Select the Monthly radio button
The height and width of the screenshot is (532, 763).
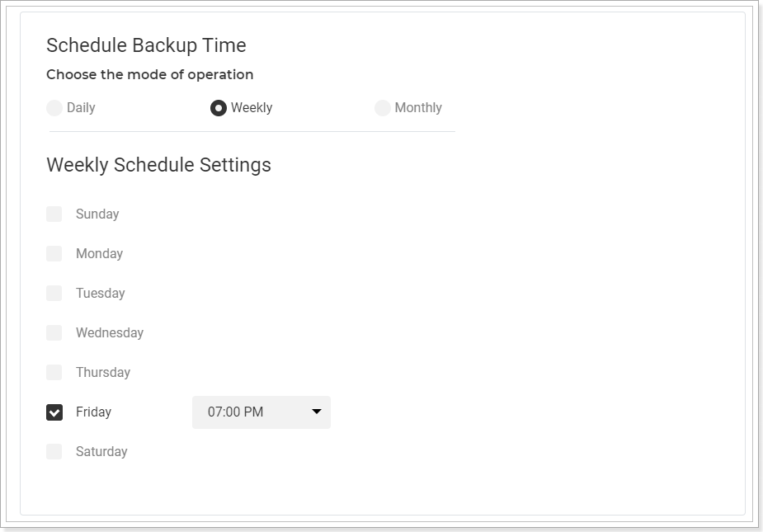[383, 107]
